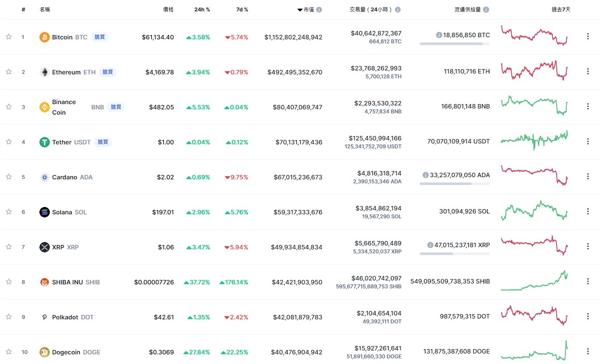The width and height of the screenshot is (600, 364).
Task: Sort the table by 價格 column header
Action: tap(168, 10)
